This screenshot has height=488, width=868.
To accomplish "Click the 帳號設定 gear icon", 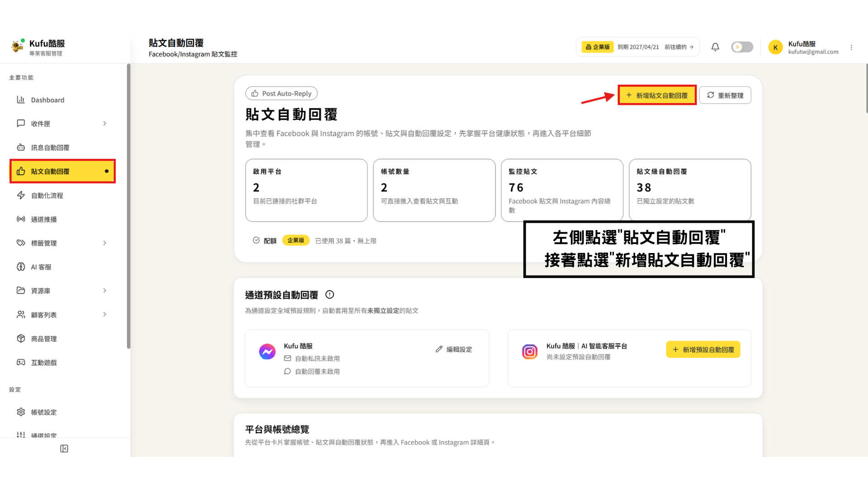I will click(x=21, y=412).
